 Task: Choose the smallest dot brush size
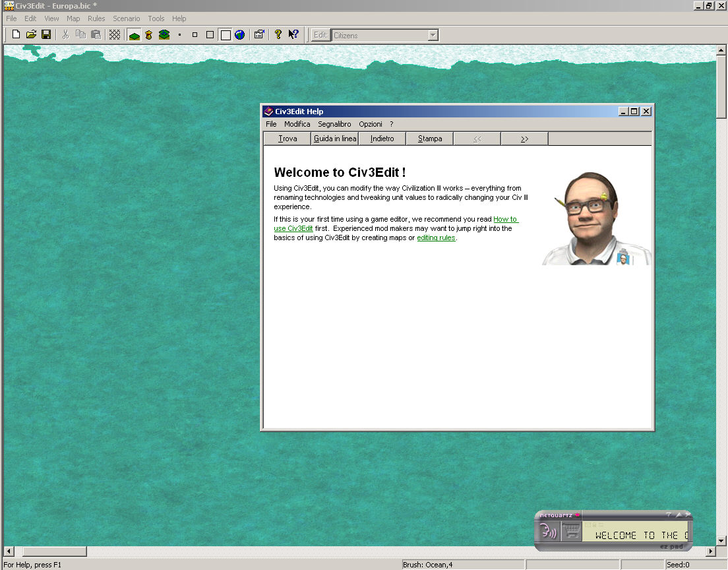coord(179,35)
